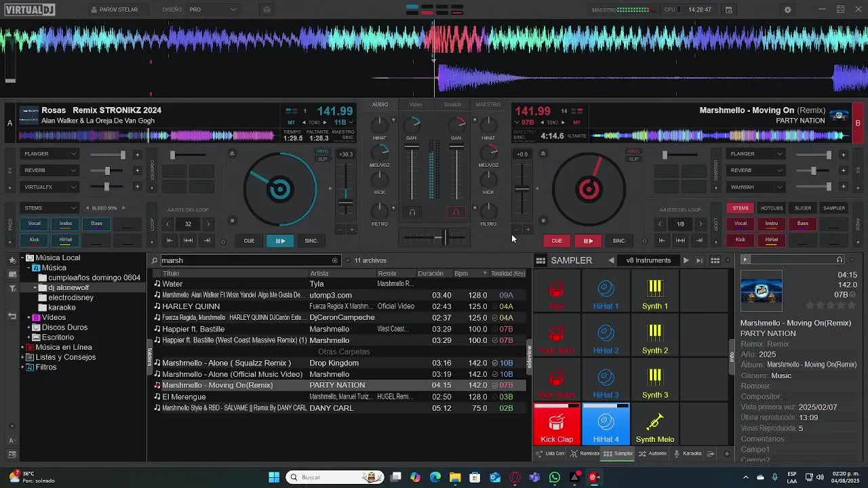The image size is (868, 488).
Task: Toggle deck B Kick stem pad
Action: pos(741,240)
